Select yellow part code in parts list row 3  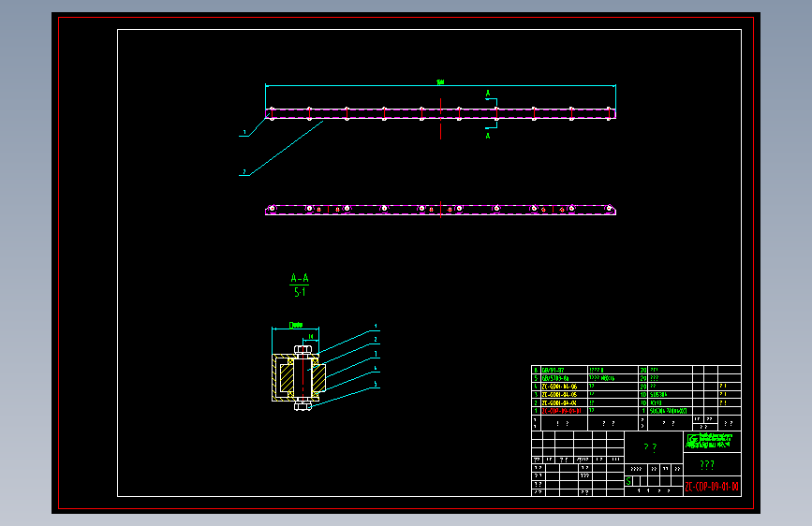[x=559, y=395]
